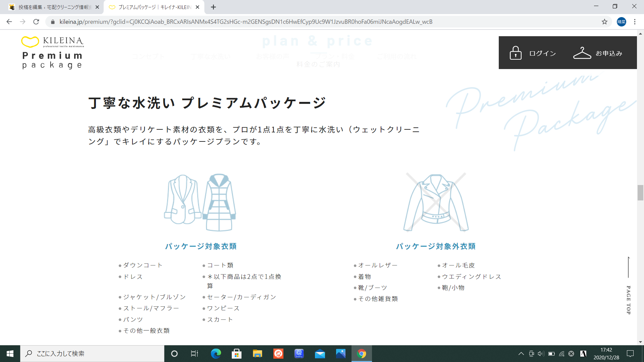
Task: Click the パンツ list item
Action: click(x=133, y=319)
